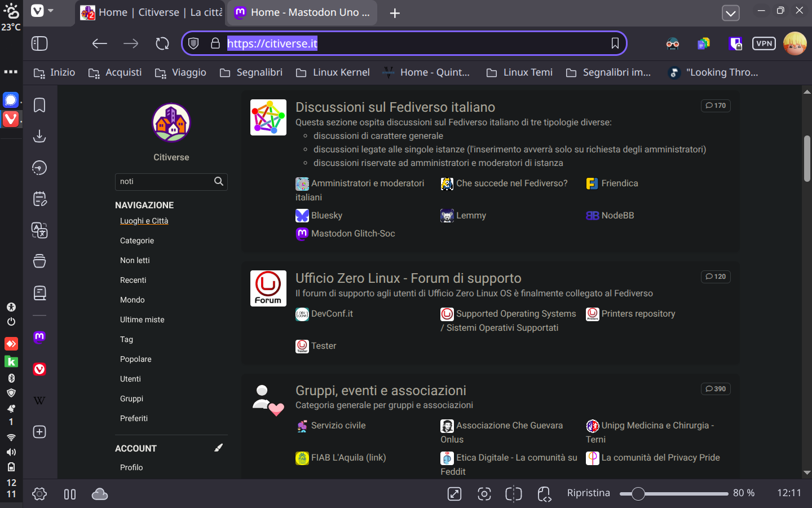Open the tracker shield icon in address bar
This screenshot has width=812, height=508.
[x=193, y=43]
